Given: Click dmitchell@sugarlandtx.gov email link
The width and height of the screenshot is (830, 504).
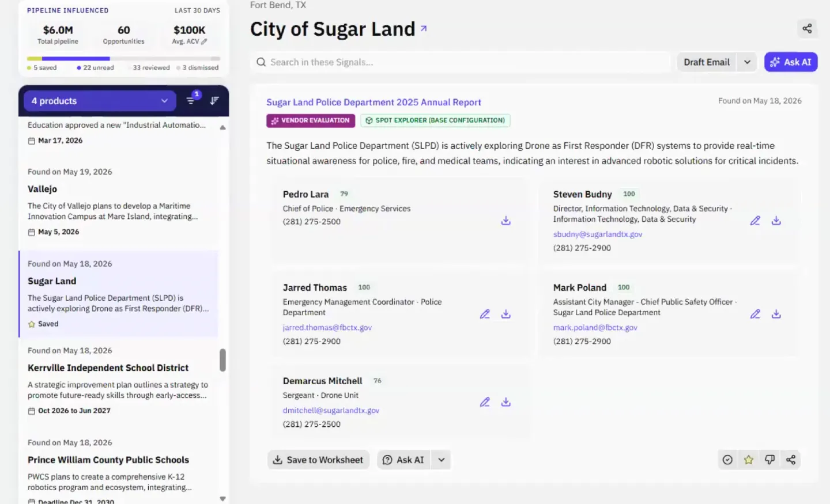Looking at the screenshot, I should pyautogui.click(x=331, y=411).
